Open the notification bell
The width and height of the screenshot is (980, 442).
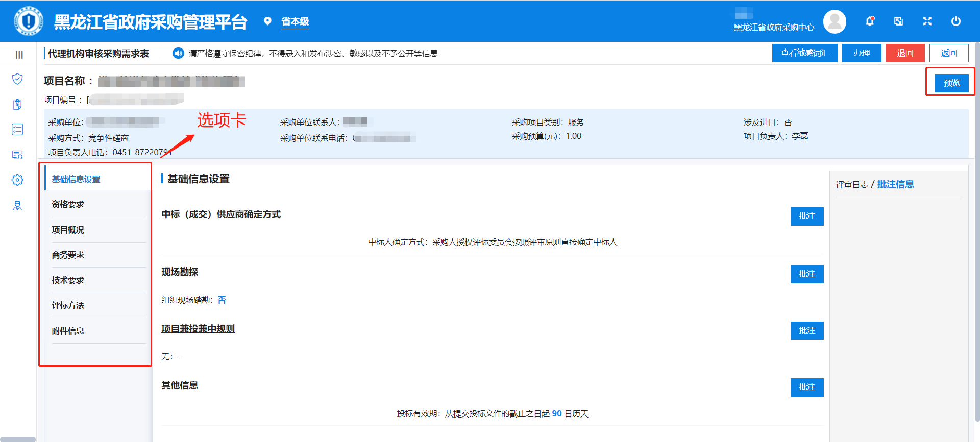(x=870, y=21)
